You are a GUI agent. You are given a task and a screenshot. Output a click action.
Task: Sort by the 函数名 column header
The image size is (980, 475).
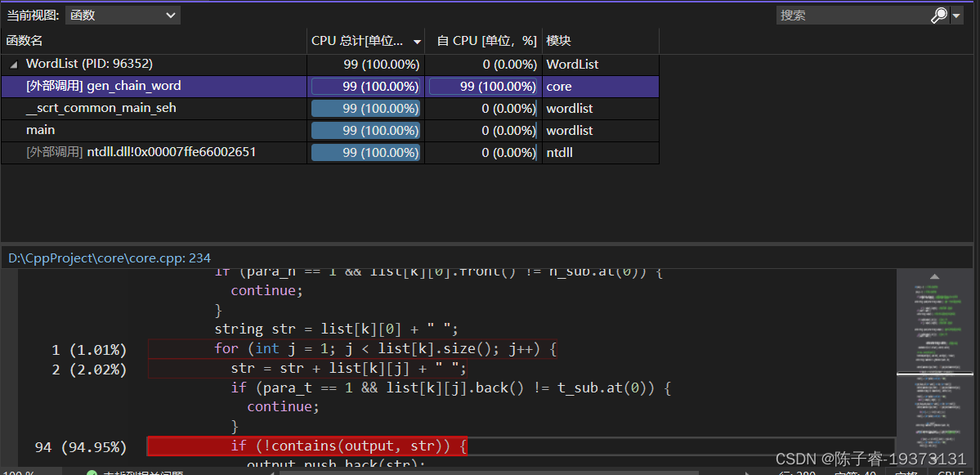click(x=154, y=41)
